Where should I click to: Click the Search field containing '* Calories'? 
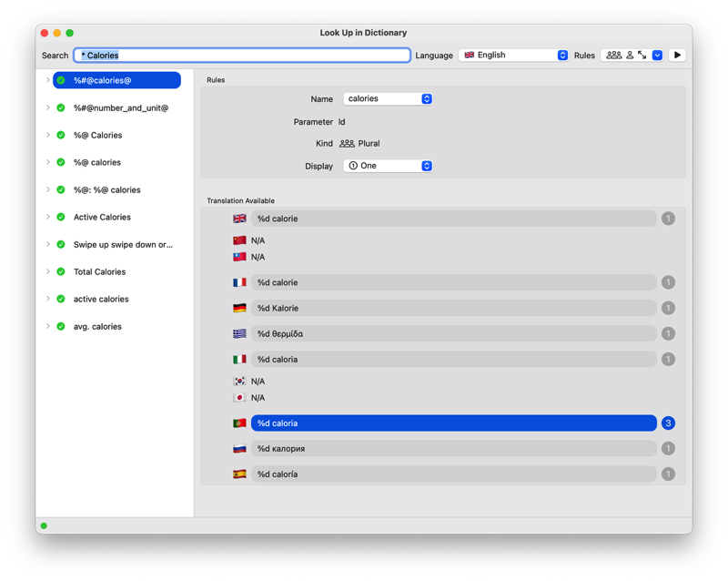242,56
